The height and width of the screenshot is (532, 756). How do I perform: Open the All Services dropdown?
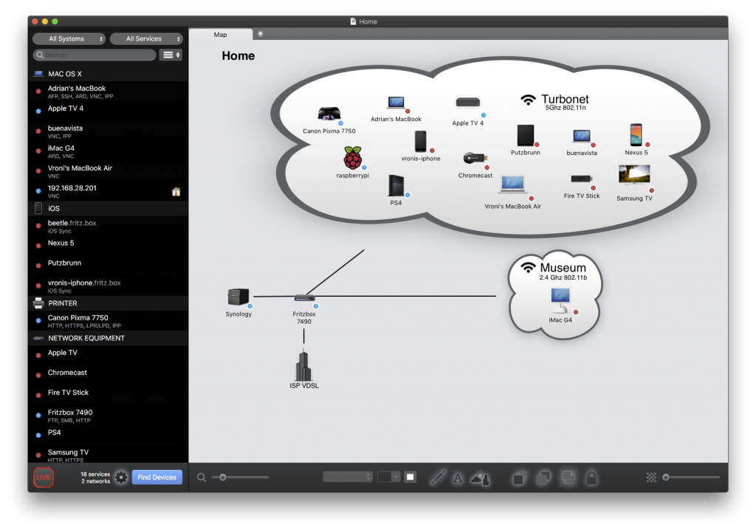click(x=146, y=38)
